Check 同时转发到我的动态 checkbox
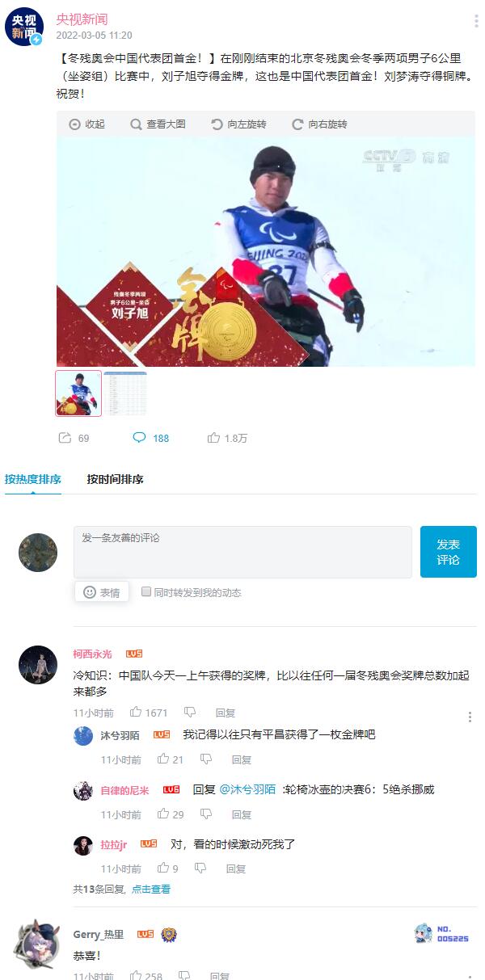The width and height of the screenshot is (485, 980). 146,592
